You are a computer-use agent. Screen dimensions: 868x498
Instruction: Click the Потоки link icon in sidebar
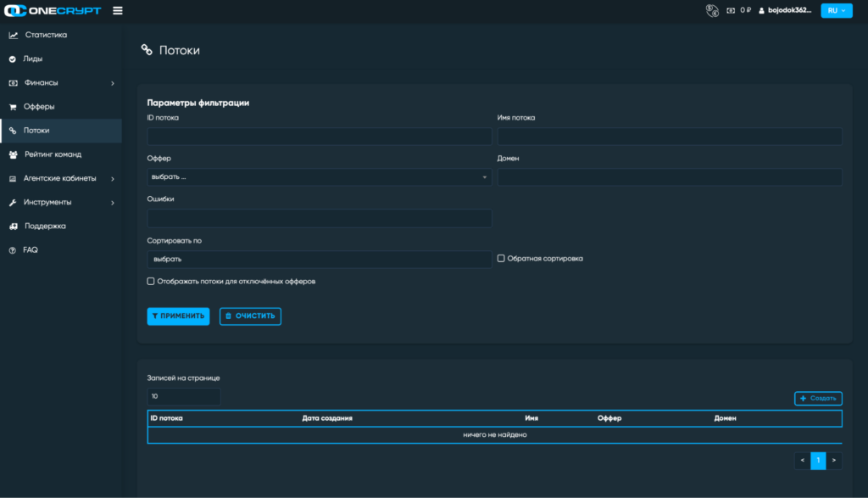pyautogui.click(x=13, y=131)
